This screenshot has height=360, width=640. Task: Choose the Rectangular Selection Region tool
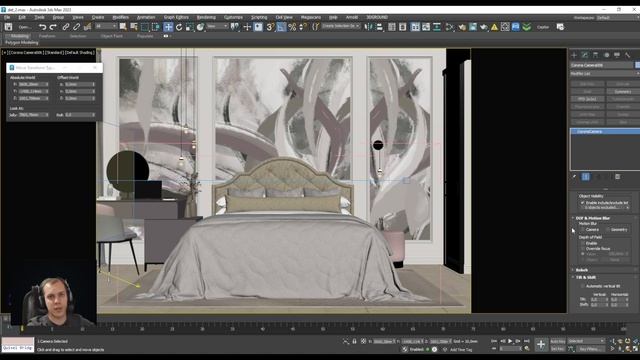(x=145, y=27)
